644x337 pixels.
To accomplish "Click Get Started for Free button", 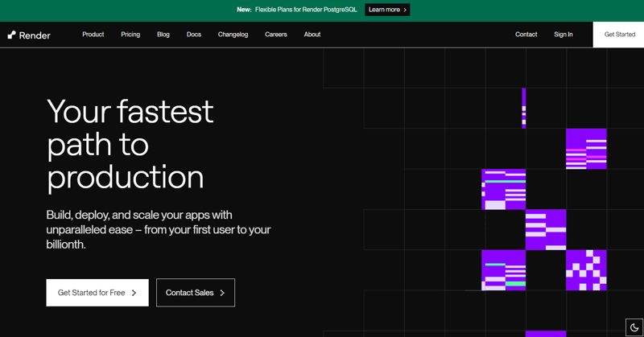I will [x=97, y=293].
